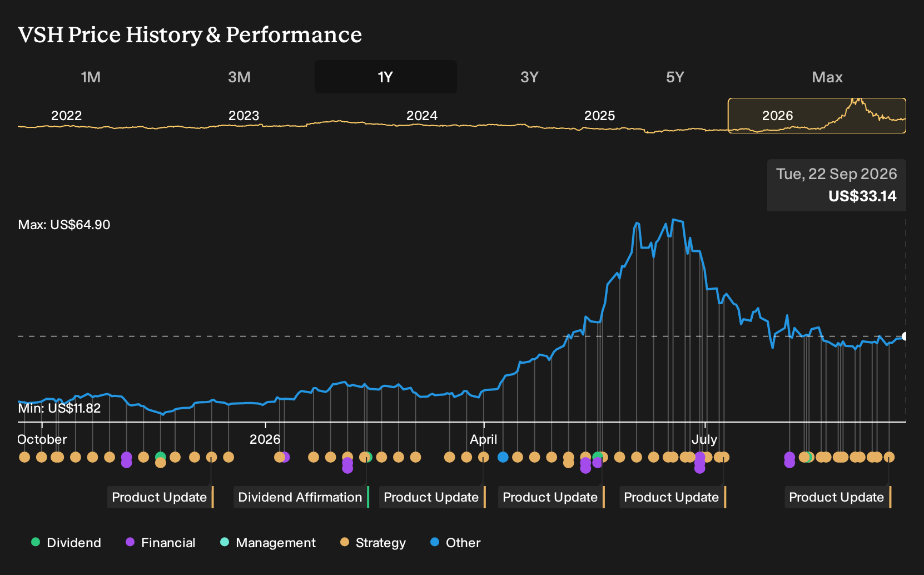Click the US$33.14 price in tooltip
This screenshot has height=575, width=924.
point(862,196)
